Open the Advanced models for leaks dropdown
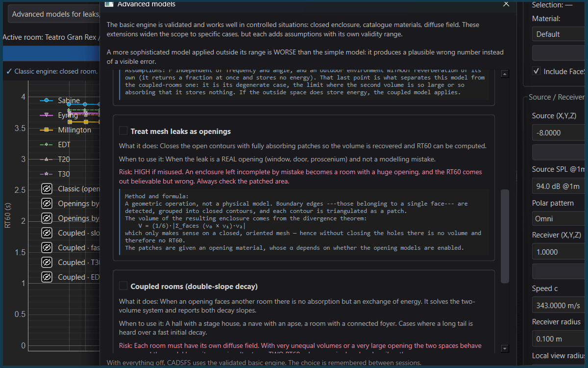The width and height of the screenshot is (588, 368). 54,14
